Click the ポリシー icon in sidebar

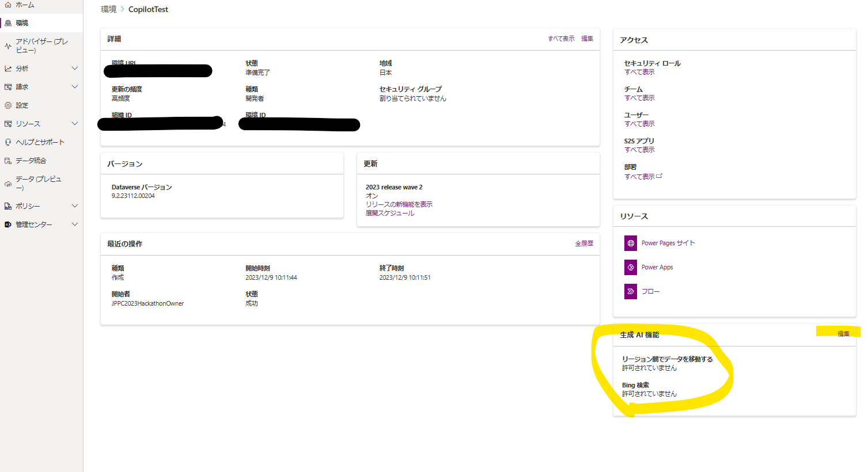coord(8,206)
